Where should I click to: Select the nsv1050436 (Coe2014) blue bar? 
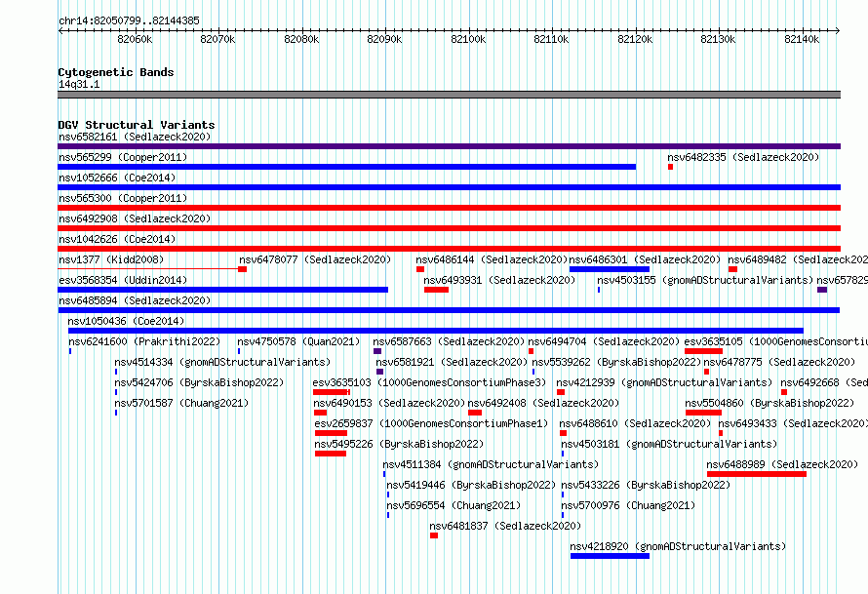point(436,331)
